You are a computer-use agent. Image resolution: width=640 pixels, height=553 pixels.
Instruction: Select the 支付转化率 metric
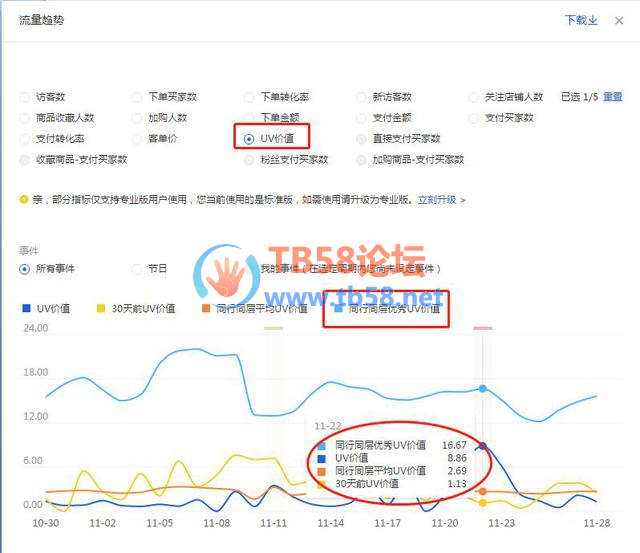25,139
